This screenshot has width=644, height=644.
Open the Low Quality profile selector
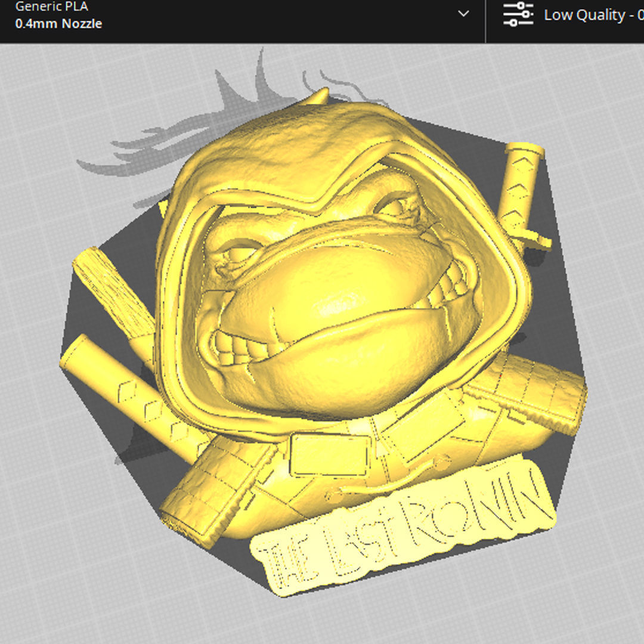coord(593,15)
